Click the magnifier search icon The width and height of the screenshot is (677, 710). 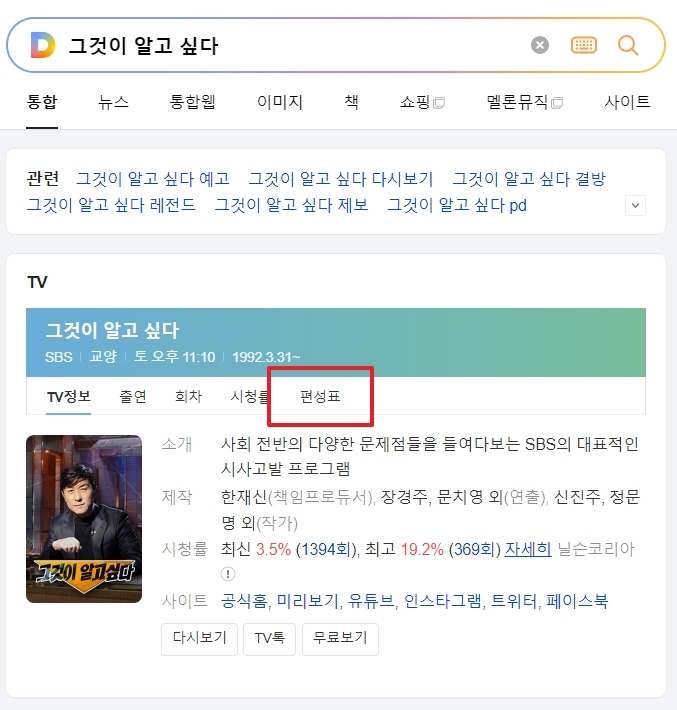tap(628, 45)
